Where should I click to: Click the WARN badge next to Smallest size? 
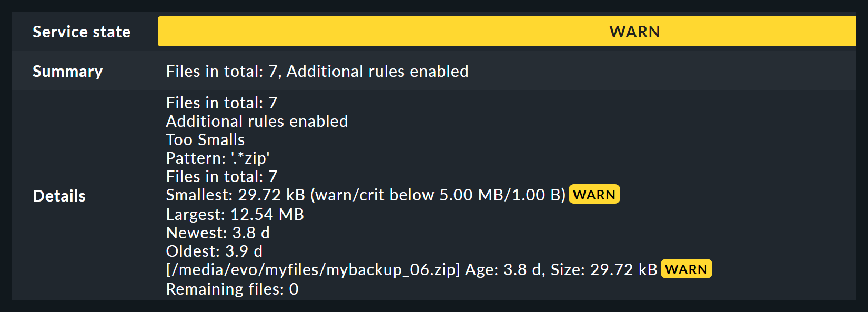point(594,195)
